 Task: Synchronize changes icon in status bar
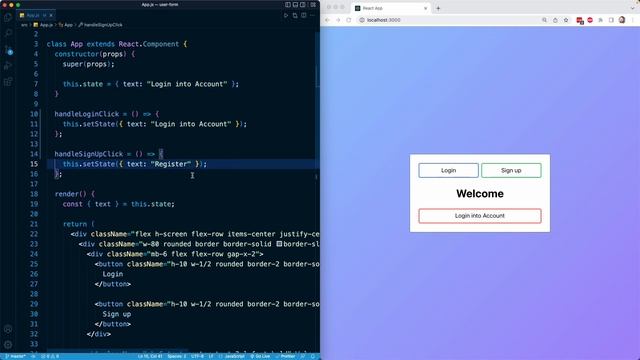pos(33,356)
